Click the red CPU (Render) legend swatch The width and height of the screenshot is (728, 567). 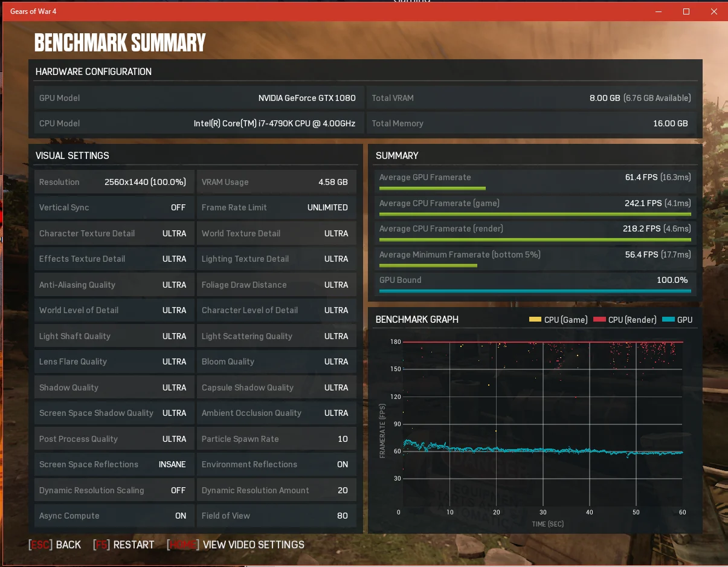click(599, 319)
